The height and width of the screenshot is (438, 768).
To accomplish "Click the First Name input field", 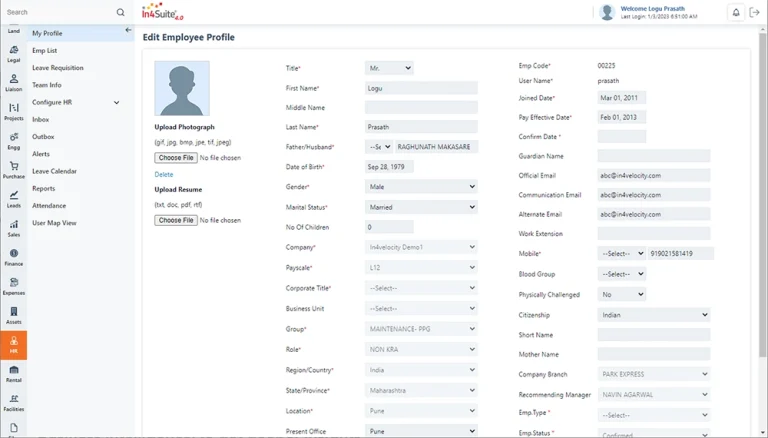I will coord(421,88).
